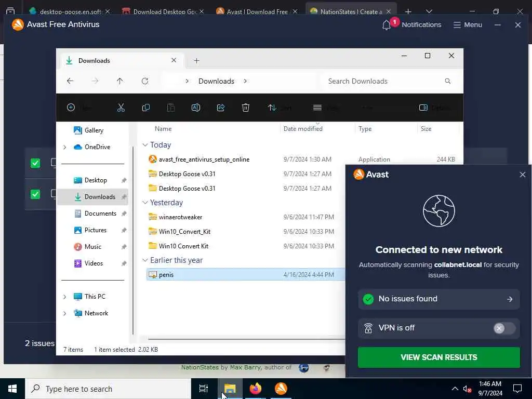532x399 pixels.
Task: Click the muted volume icon in system tray
Action: coord(467,389)
